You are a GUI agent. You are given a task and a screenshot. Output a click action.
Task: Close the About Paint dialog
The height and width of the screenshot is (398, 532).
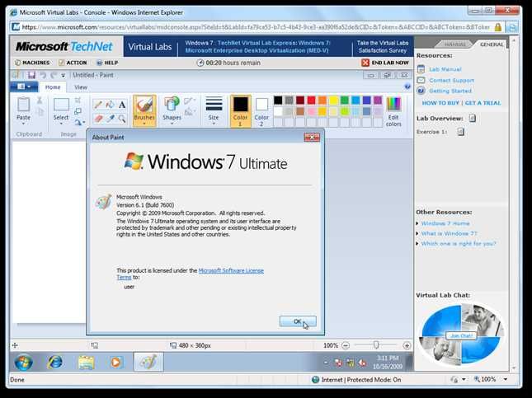click(x=312, y=138)
